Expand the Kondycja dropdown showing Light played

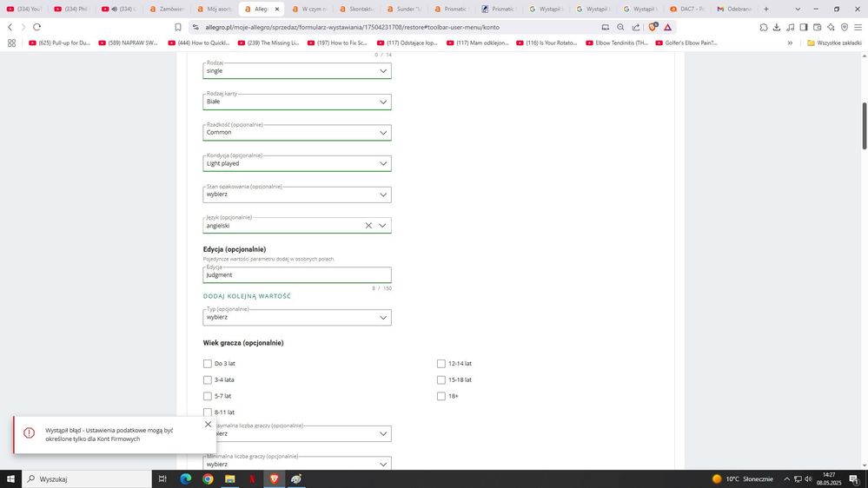(x=296, y=163)
